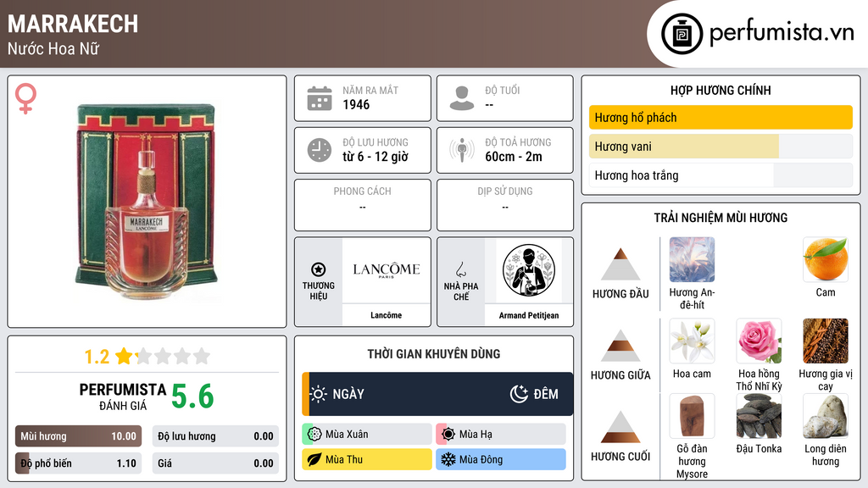
Task: Open the Marrakech perfume bottle photo
Action: (x=147, y=202)
